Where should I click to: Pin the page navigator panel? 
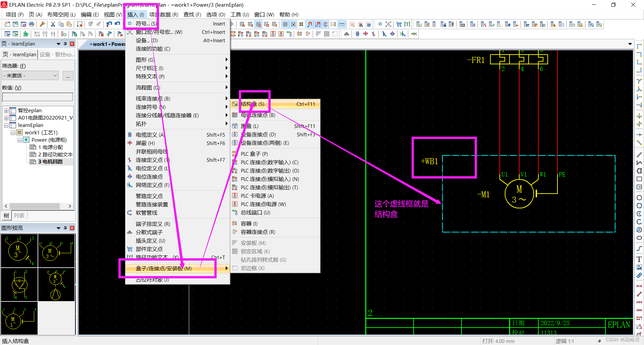point(65,44)
